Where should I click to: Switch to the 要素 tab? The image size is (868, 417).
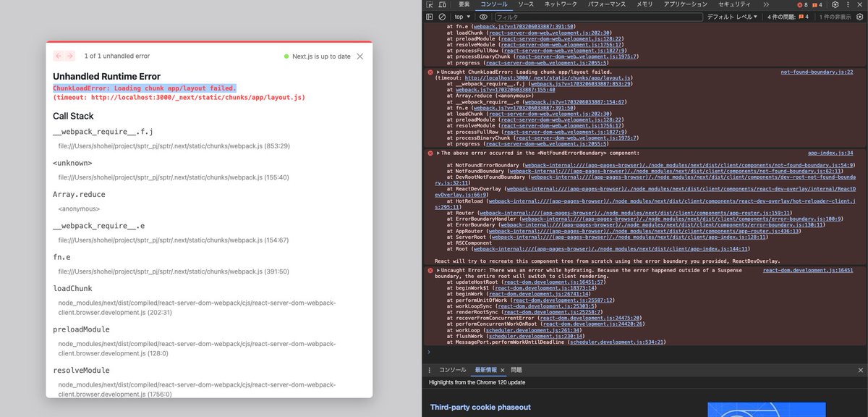coord(464,4)
